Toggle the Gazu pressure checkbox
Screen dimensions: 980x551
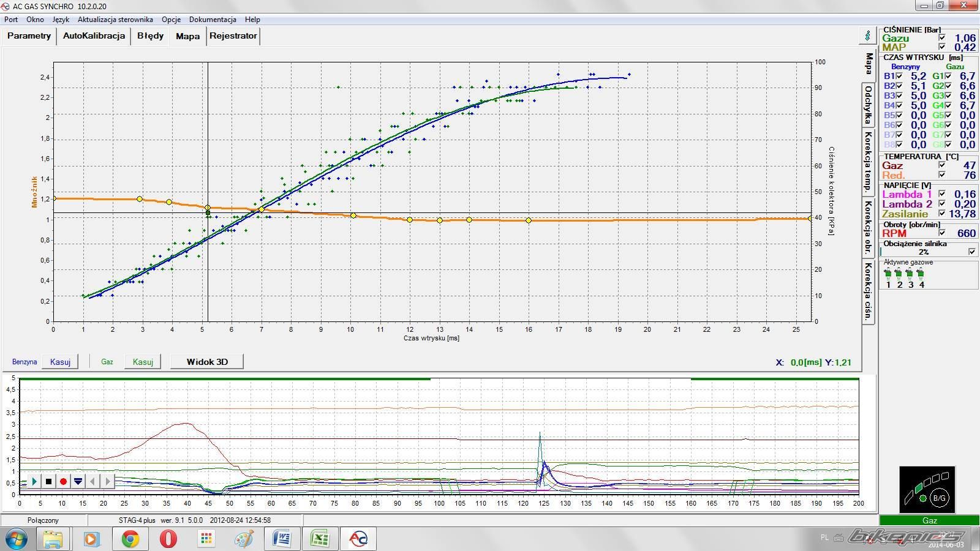tap(942, 38)
